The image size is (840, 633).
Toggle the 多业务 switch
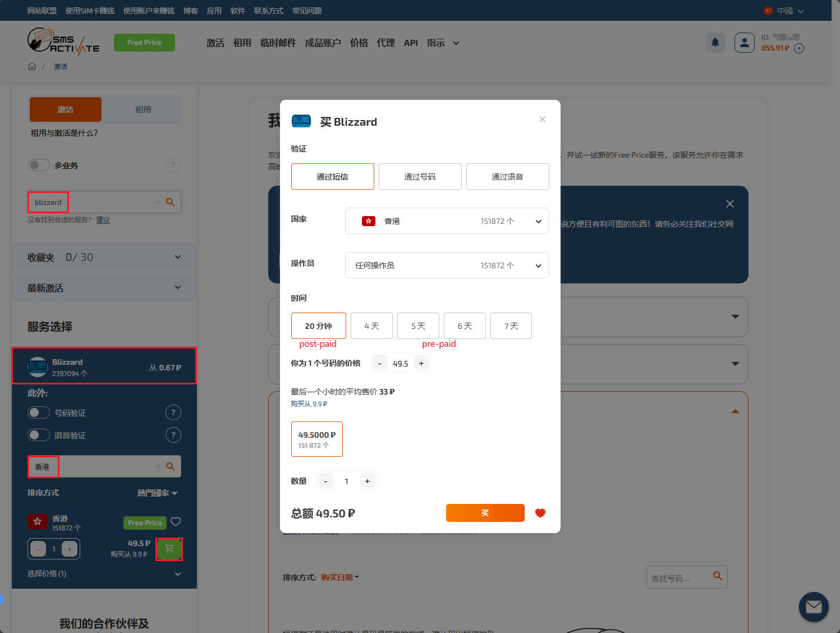point(39,165)
